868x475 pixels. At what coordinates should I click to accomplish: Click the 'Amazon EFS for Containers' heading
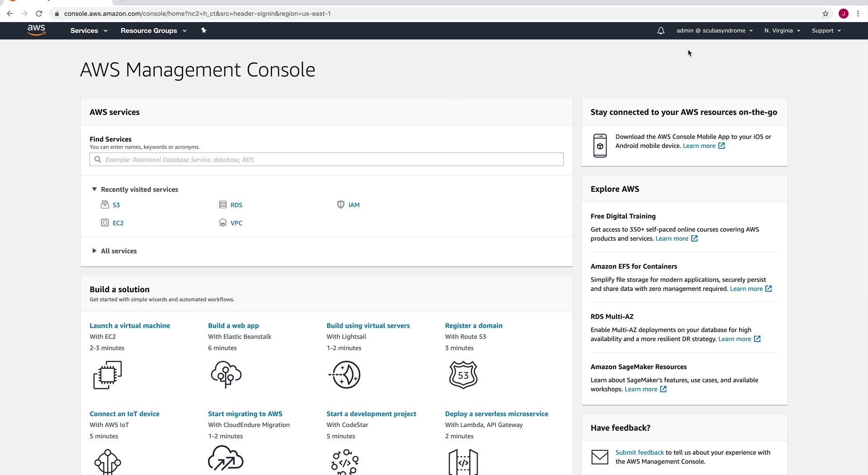tap(634, 266)
